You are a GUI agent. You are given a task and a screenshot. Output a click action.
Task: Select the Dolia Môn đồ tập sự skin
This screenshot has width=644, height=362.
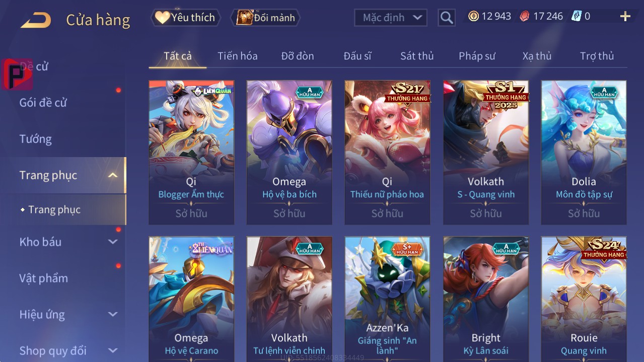coord(584,153)
